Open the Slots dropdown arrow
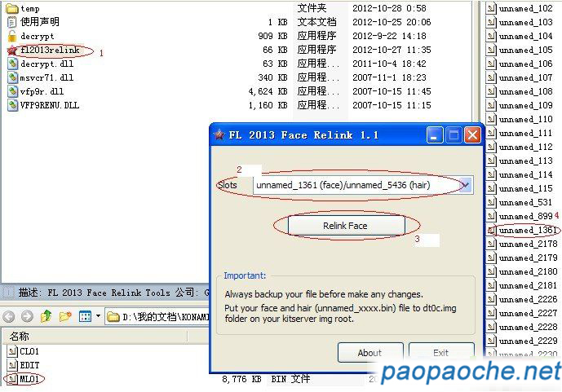Image resolution: width=562 pixels, height=392 pixels. (466, 186)
